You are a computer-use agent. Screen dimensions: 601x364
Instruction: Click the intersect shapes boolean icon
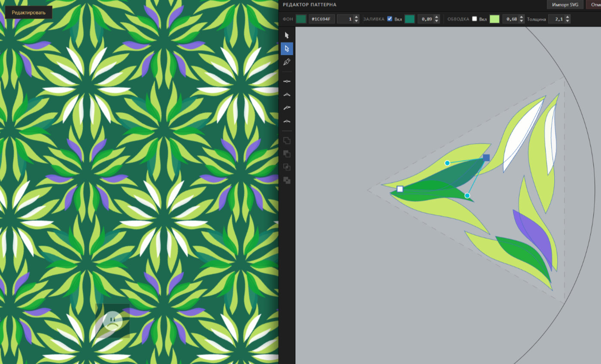[x=287, y=167]
